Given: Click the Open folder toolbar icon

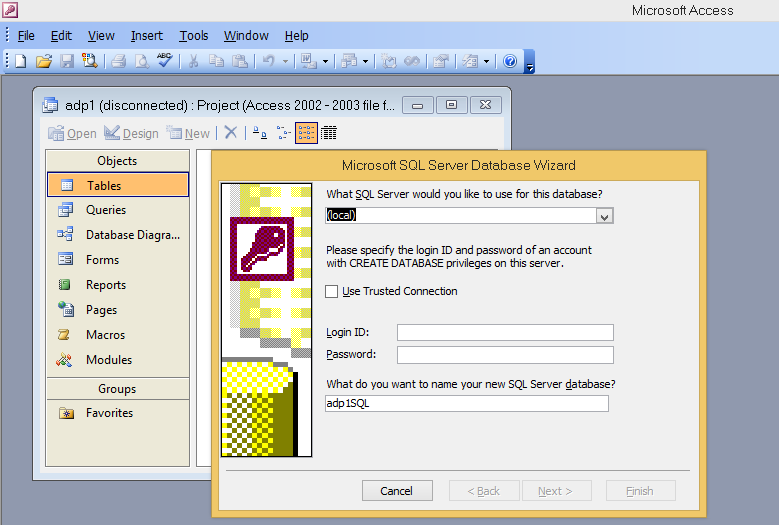Looking at the screenshot, I should 44,61.
